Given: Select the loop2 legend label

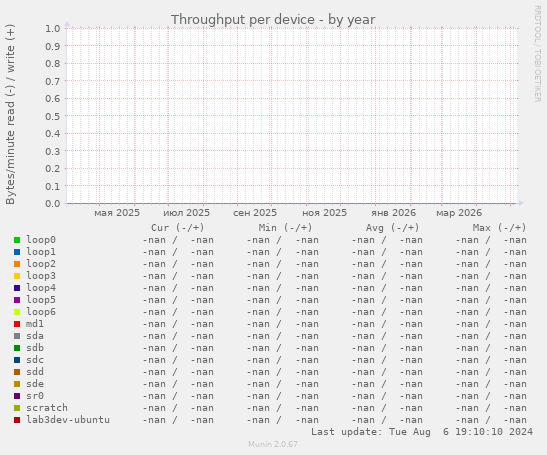Looking at the screenshot, I should click(x=41, y=264).
